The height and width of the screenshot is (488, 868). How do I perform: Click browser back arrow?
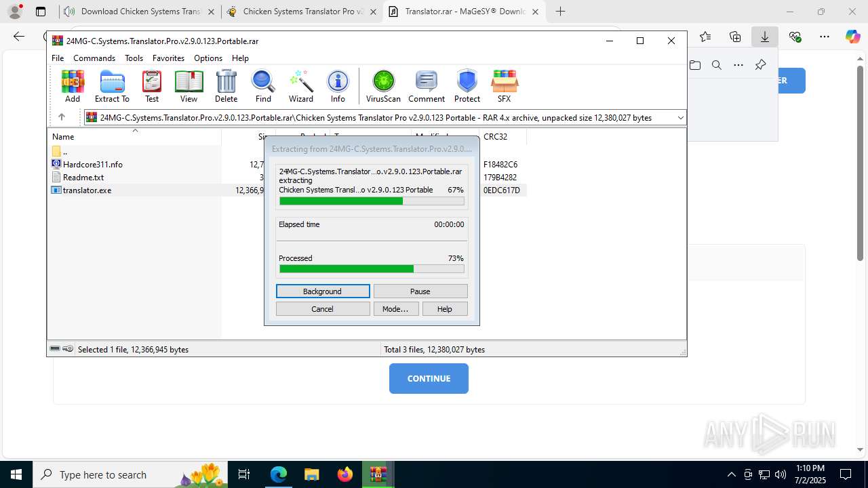19,37
